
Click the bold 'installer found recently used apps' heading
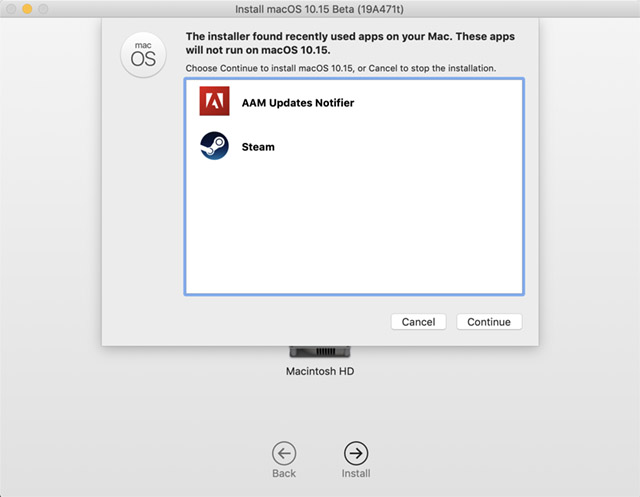[350, 43]
